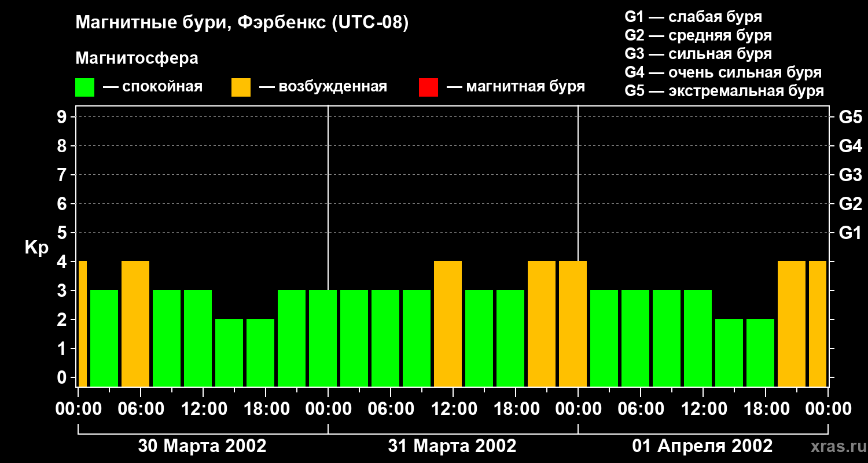Click the '— спокойная' legend label
The width and height of the screenshot is (868, 463).
tap(153, 87)
